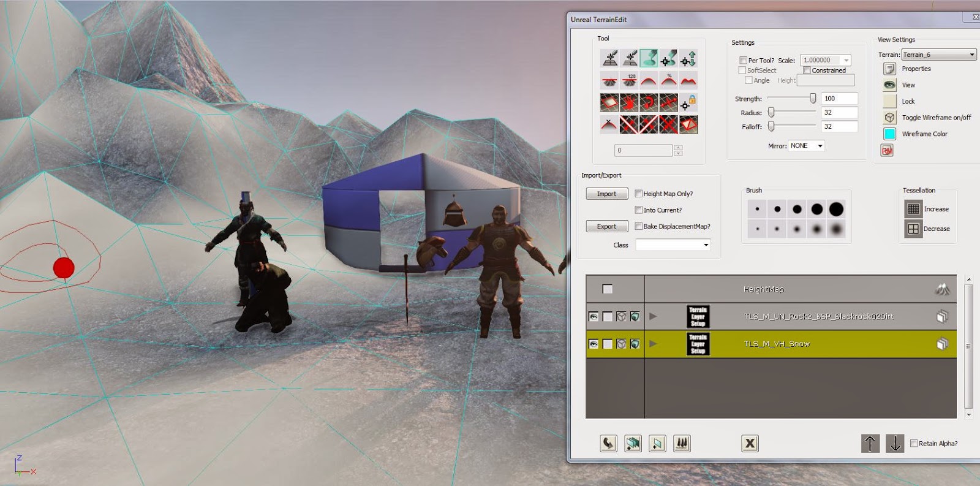Toggle wireframe on/off cube icon
The height and width of the screenshot is (486, 980).
pos(889,117)
